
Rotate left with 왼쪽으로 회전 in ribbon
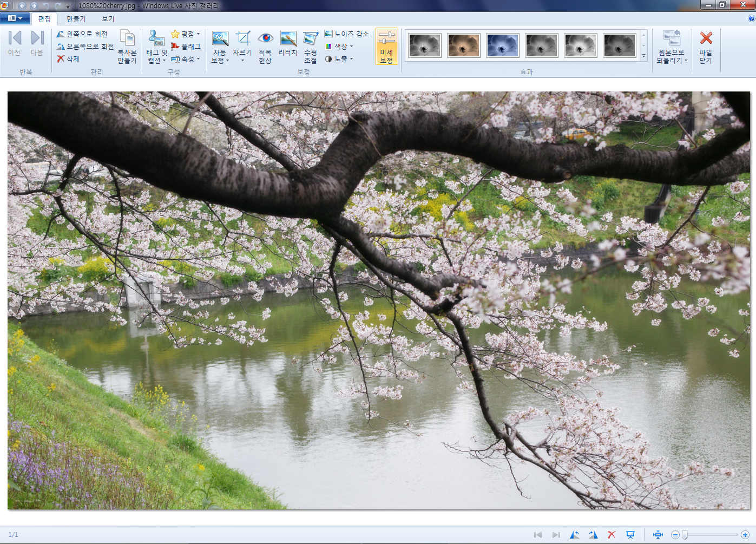(82, 34)
